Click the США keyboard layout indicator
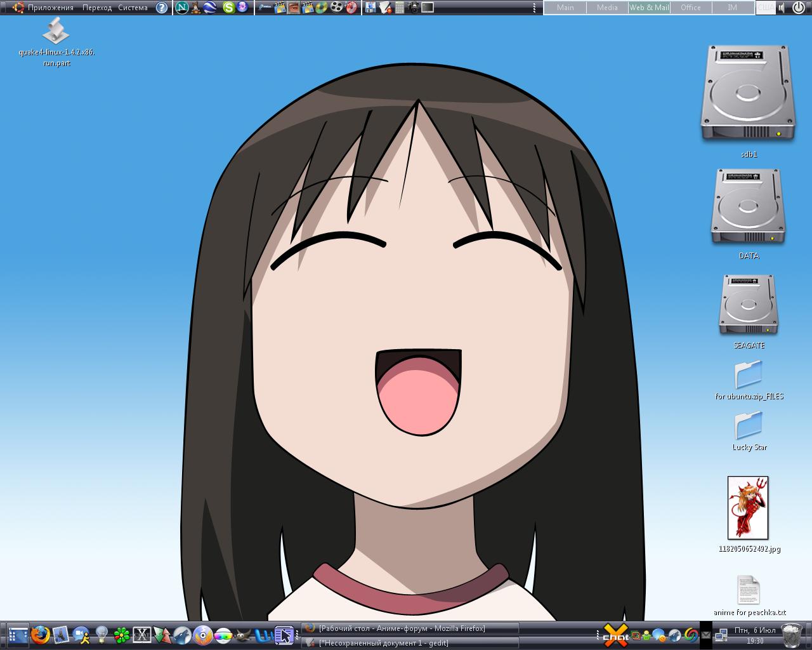Viewport: 812px width, 650px height. [x=766, y=8]
